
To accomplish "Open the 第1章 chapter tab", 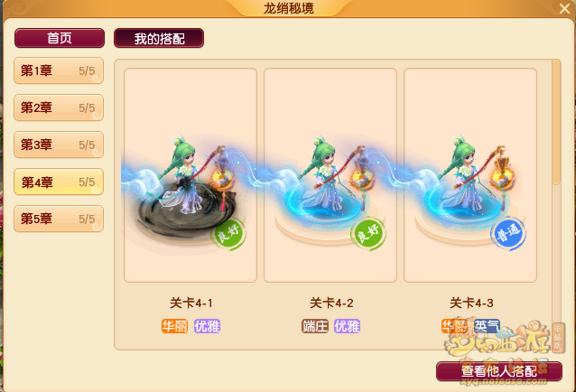I will [x=59, y=70].
